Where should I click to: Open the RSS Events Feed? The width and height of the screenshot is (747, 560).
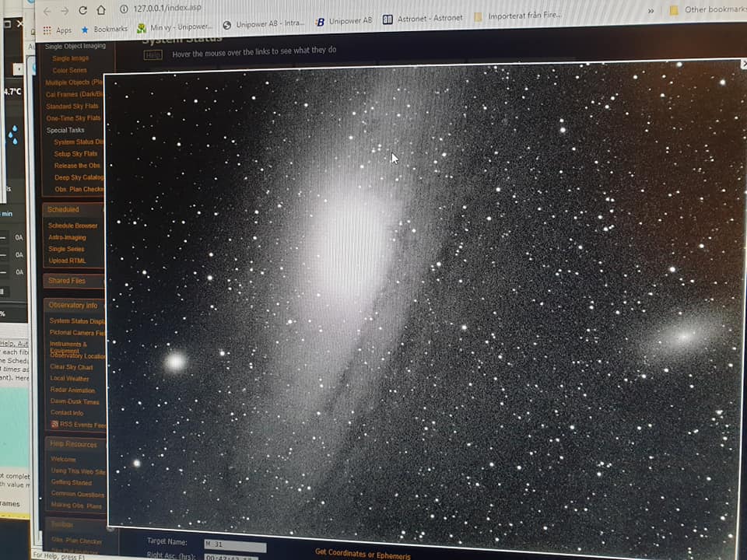[x=76, y=425]
